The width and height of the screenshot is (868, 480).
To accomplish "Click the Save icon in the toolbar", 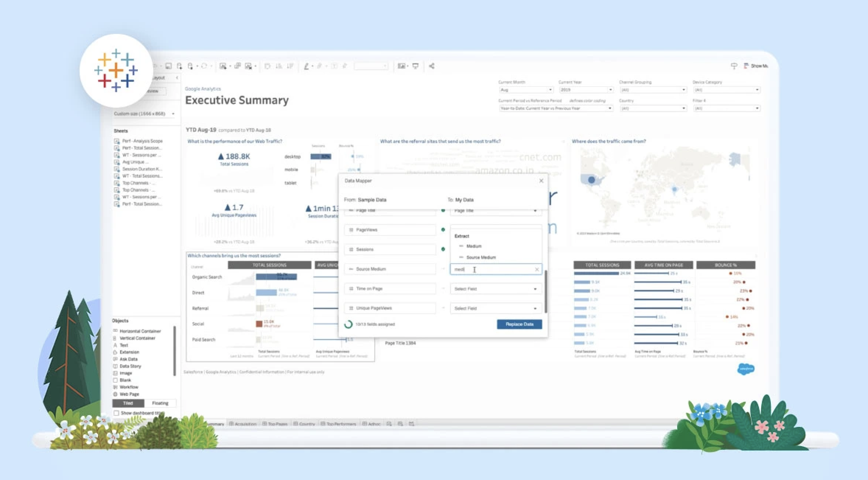I will coord(168,66).
